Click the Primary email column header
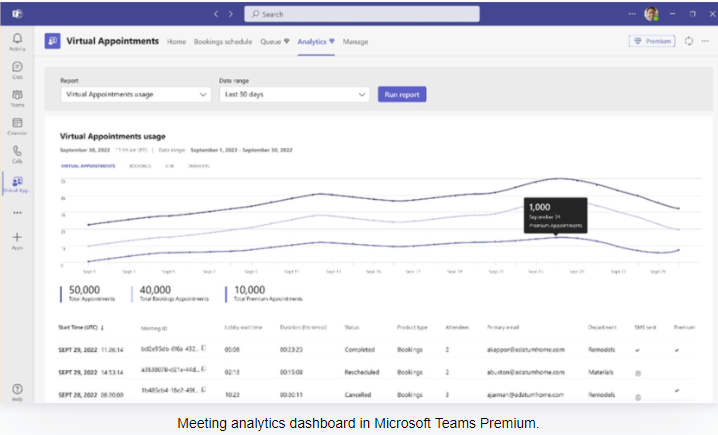 (503, 327)
